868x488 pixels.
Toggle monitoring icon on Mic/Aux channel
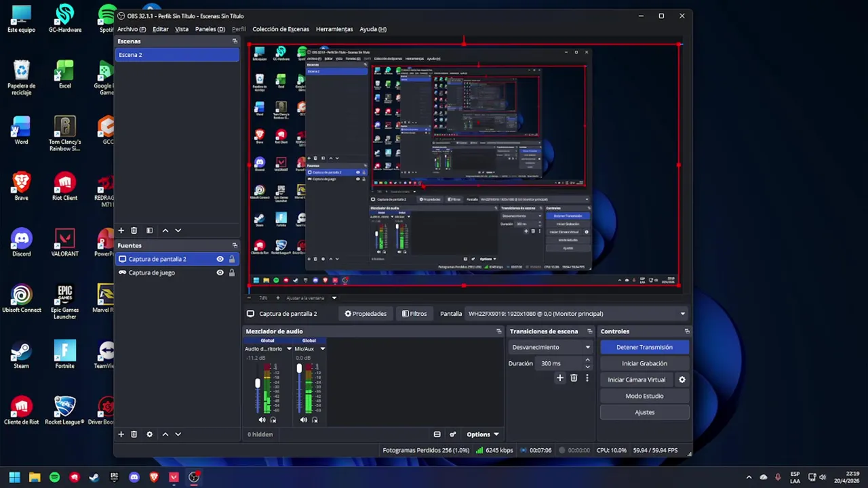(x=315, y=420)
